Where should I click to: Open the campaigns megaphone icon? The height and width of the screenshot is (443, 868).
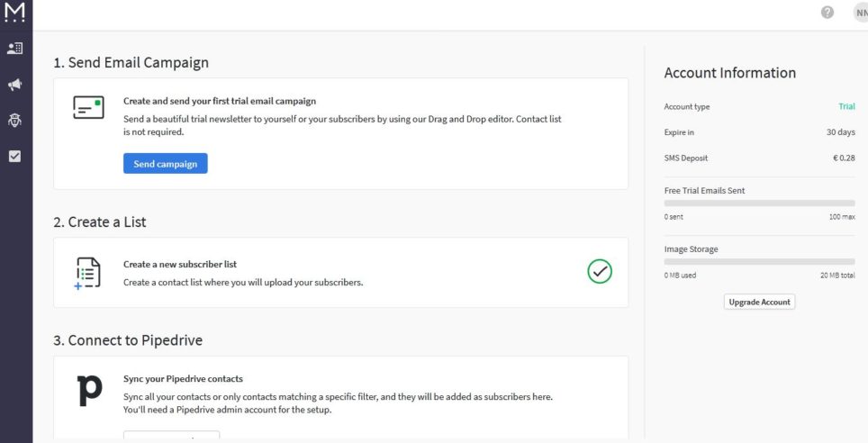(15, 84)
